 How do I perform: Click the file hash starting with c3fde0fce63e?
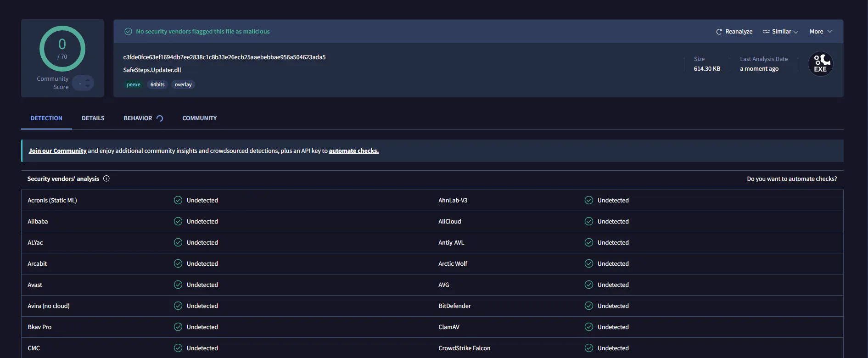(224, 57)
